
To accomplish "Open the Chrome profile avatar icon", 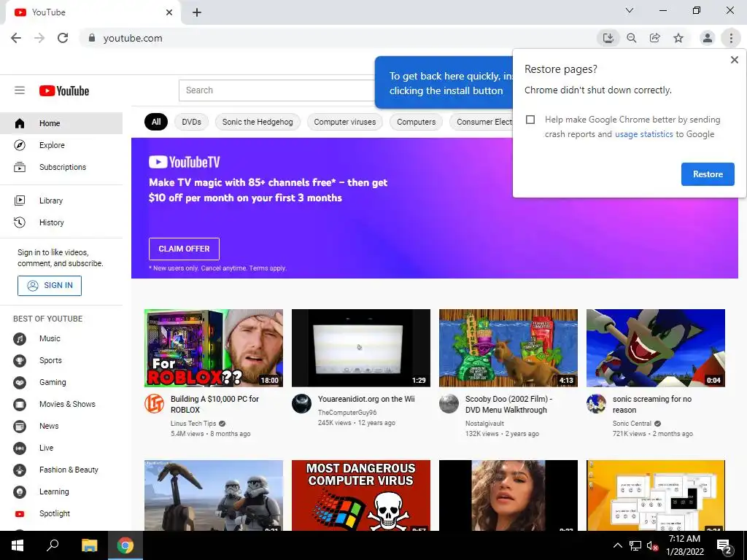I will point(708,38).
